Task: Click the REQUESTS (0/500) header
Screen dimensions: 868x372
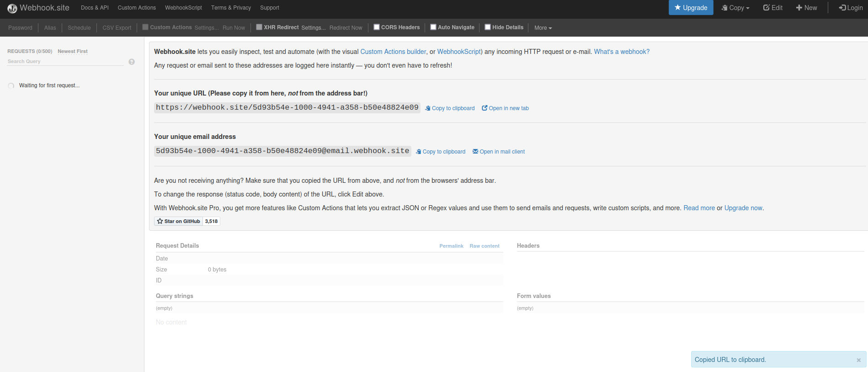Action: coord(30,51)
